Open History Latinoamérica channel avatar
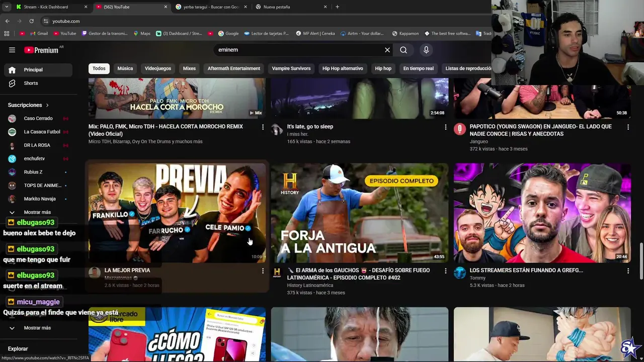This screenshot has width=644, height=362. pyautogui.click(x=277, y=273)
